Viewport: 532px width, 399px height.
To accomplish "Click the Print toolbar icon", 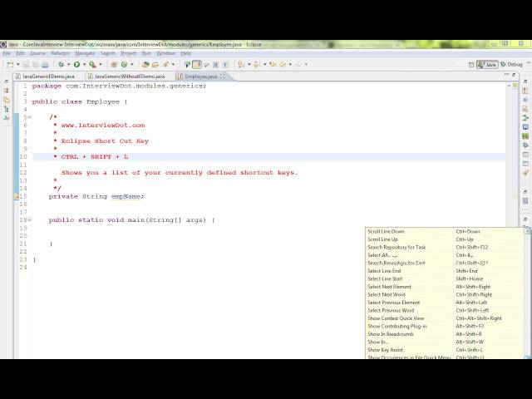I will [45, 65].
